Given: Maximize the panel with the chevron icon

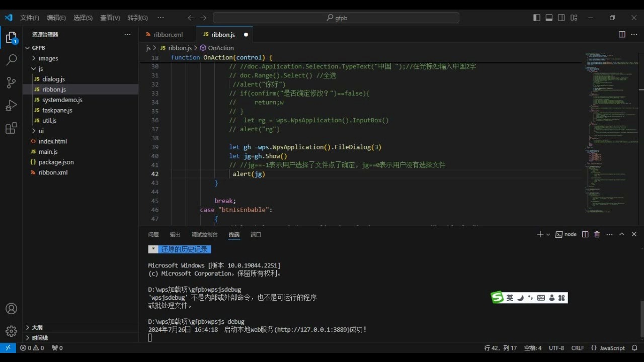Looking at the screenshot, I should pyautogui.click(x=622, y=234).
